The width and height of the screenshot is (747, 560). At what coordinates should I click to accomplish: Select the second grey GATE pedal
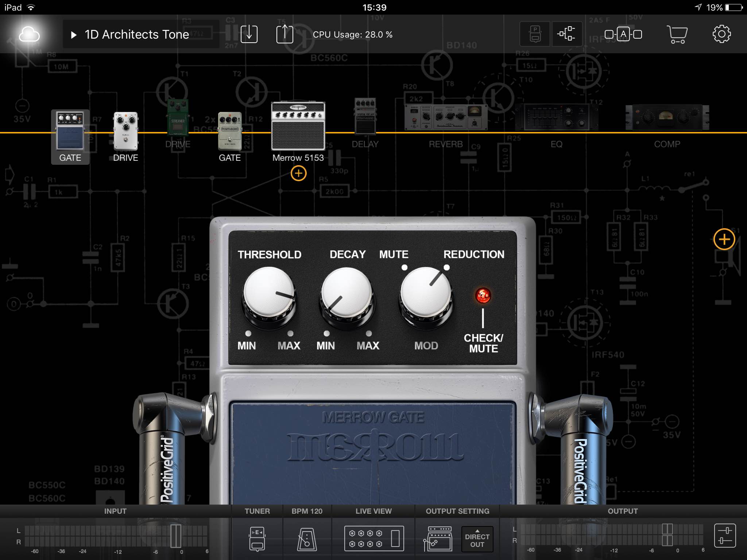tap(230, 131)
